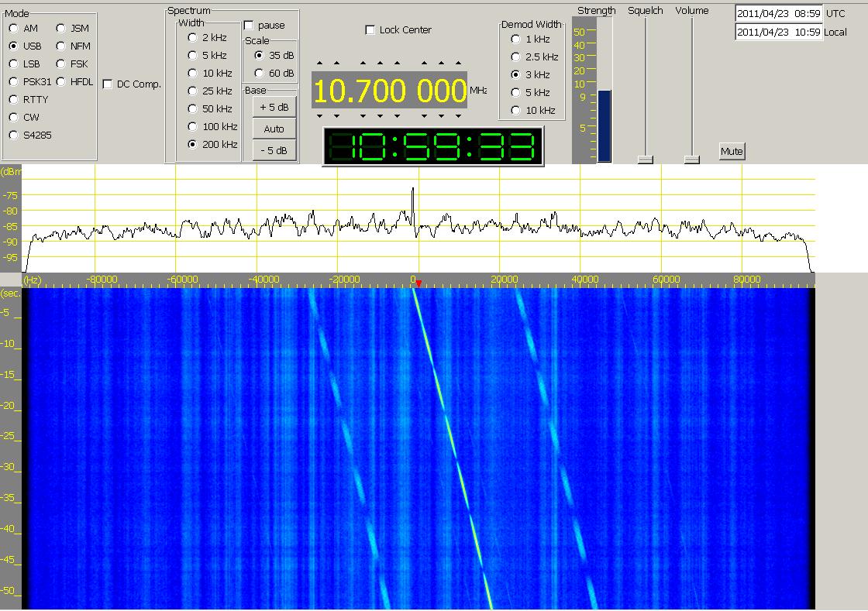The width and height of the screenshot is (868, 611).
Task: Click the UTC date time field
Action: [778, 14]
